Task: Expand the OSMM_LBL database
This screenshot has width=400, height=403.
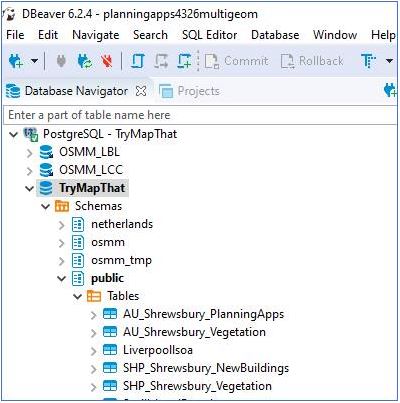Action: tap(29, 153)
